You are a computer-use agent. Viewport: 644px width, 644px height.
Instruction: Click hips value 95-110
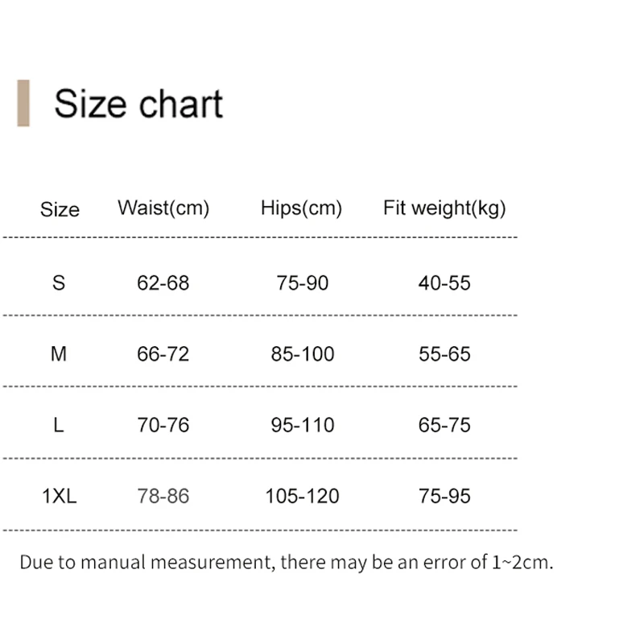click(303, 425)
